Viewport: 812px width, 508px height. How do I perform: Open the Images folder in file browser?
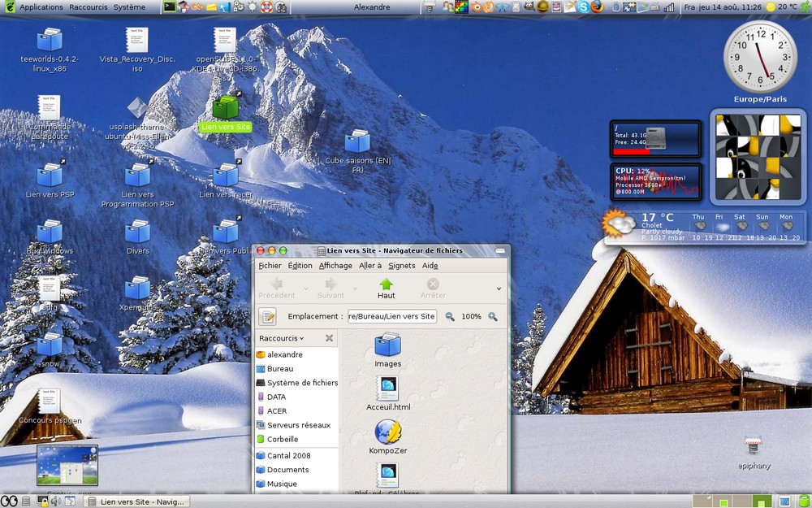(388, 350)
